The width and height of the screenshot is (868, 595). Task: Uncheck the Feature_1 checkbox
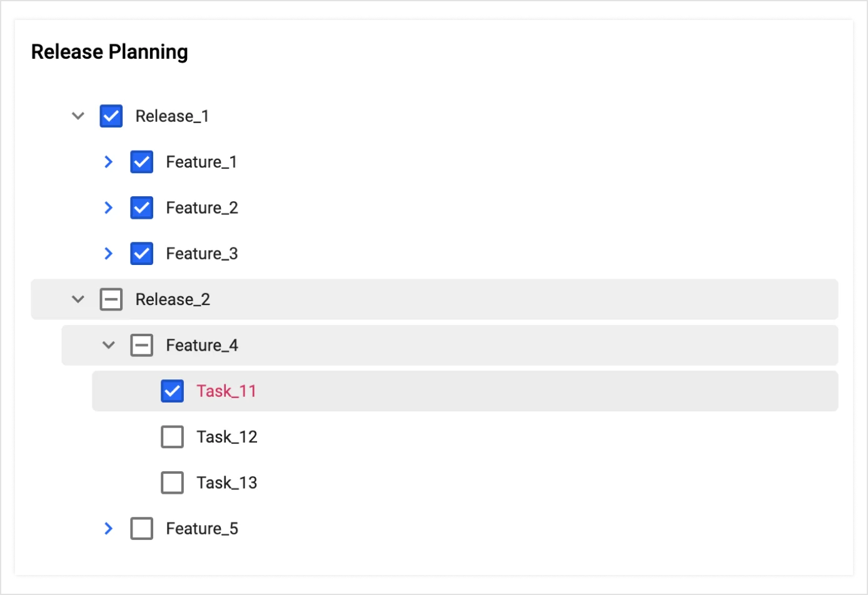click(141, 161)
